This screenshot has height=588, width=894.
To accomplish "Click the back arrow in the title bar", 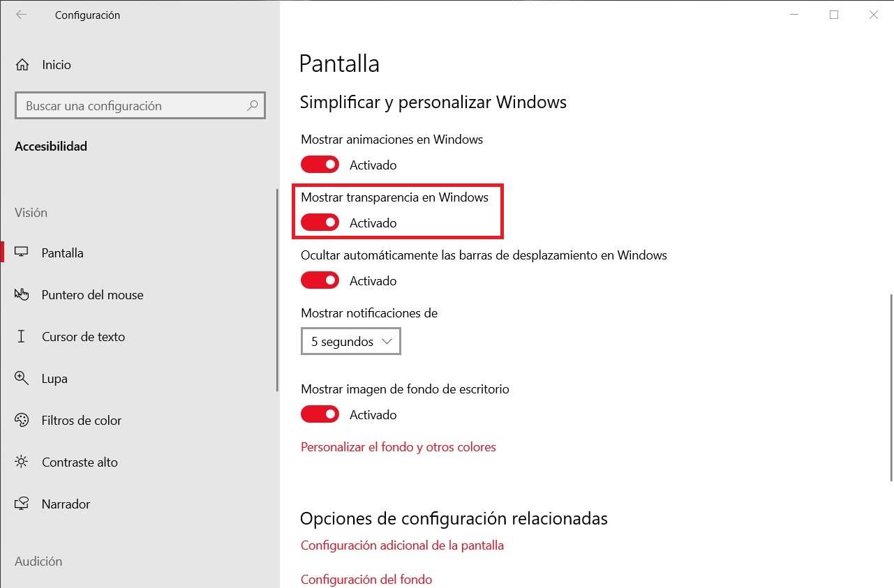I will [21, 15].
